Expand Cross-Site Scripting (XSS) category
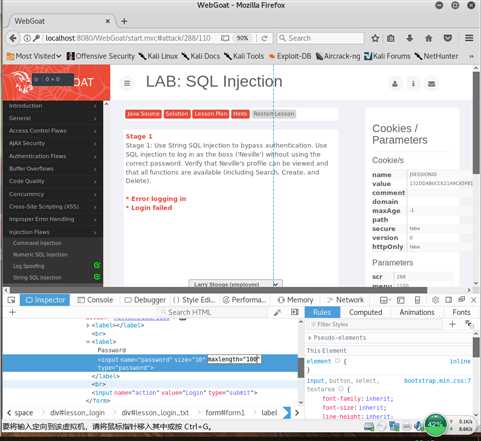Screen dimensions: 481x441 [52, 207]
